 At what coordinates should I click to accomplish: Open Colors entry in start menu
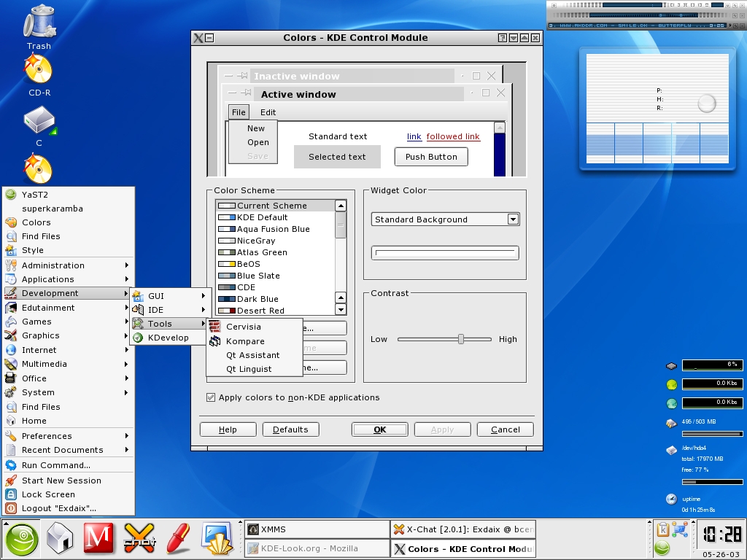click(x=69, y=222)
